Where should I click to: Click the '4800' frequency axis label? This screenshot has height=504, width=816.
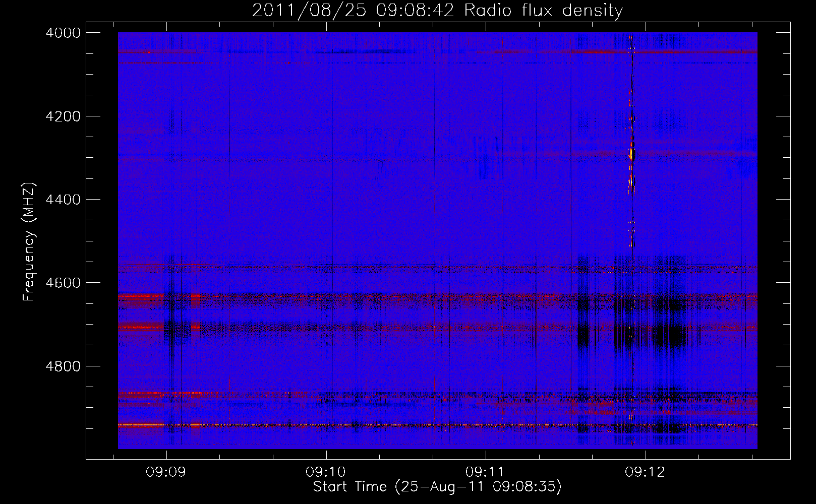(x=63, y=366)
